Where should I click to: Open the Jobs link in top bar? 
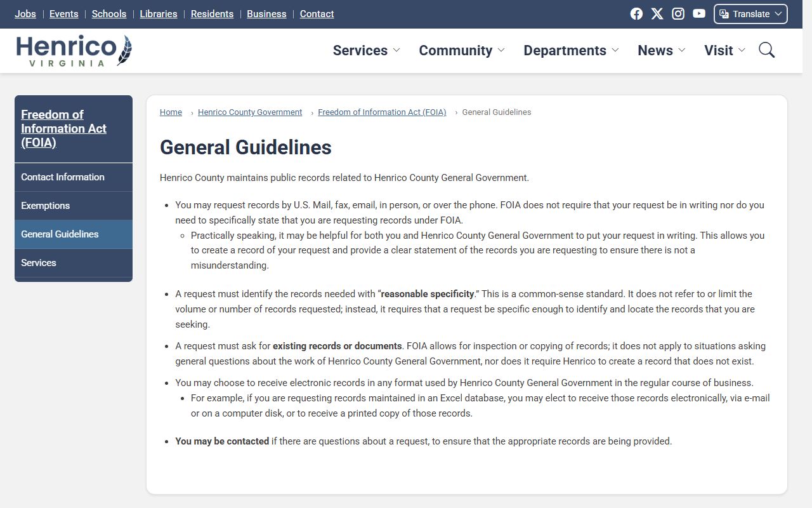pyautogui.click(x=25, y=14)
